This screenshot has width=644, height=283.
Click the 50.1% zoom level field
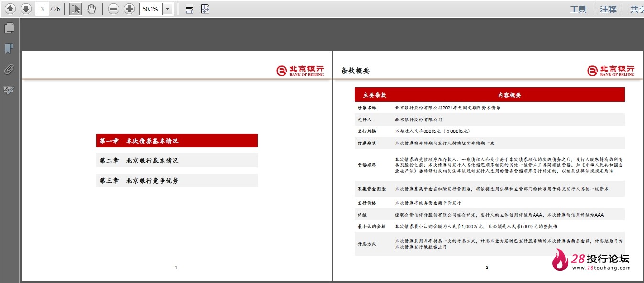(x=151, y=9)
